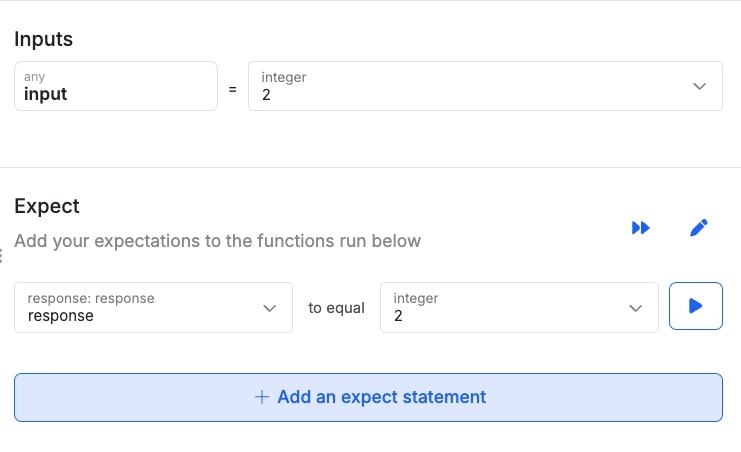Expand the expected integer value chevron

pyautogui.click(x=635, y=308)
